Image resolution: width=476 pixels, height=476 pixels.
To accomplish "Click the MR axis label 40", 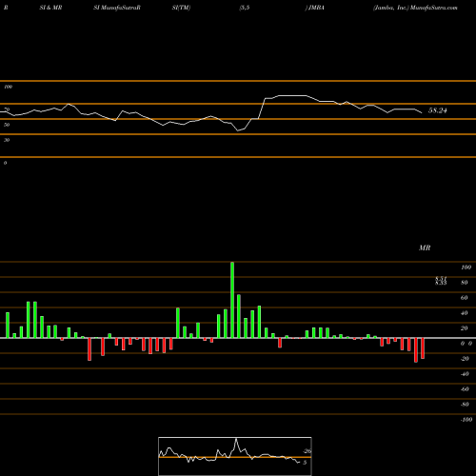I will tap(464, 313).
